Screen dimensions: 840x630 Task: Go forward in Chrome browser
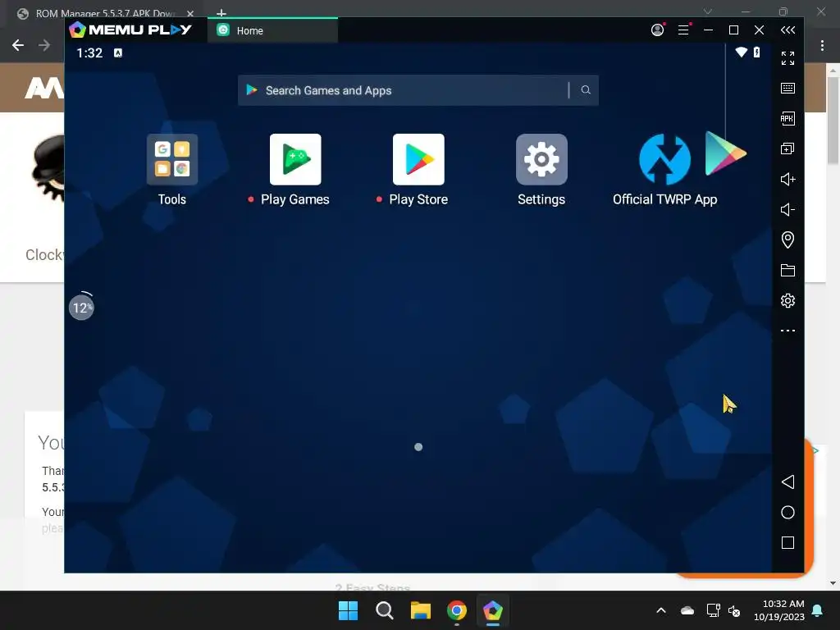click(x=44, y=46)
